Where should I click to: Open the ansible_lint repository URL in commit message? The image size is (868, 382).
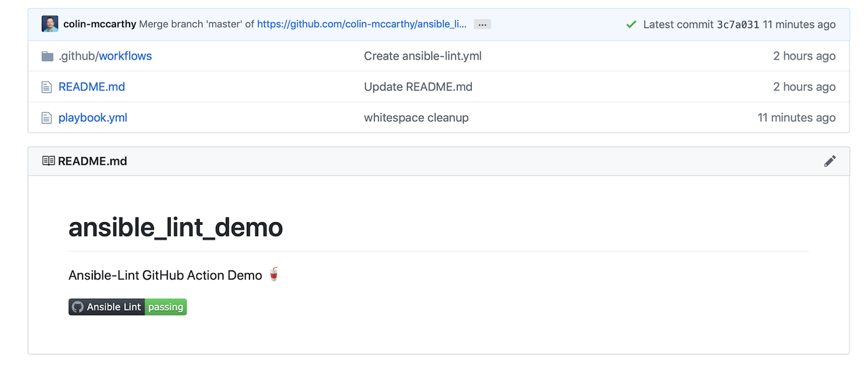(x=361, y=24)
